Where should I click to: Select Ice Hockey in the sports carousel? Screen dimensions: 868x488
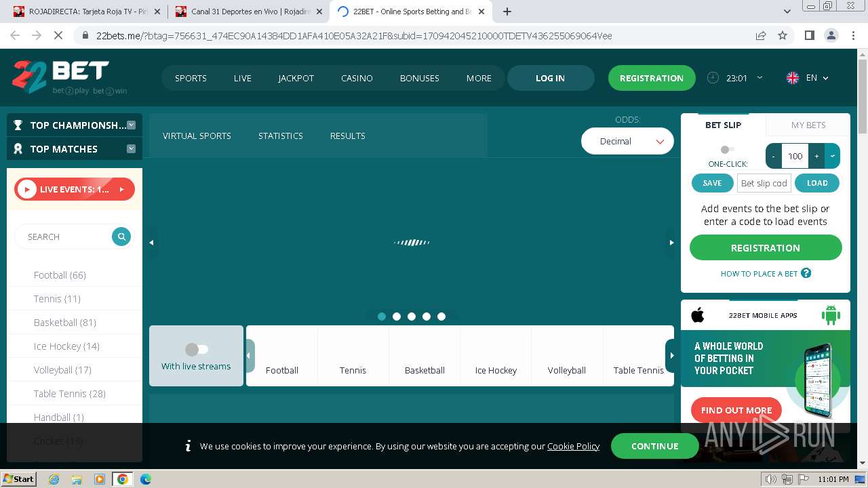tap(496, 356)
